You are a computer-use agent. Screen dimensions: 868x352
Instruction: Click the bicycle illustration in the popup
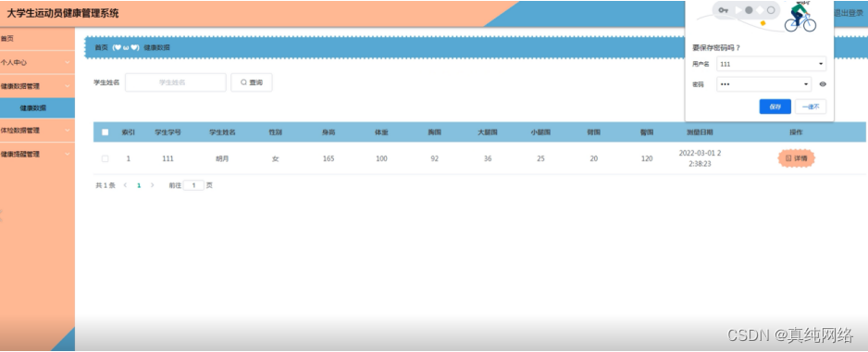[800, 16]
